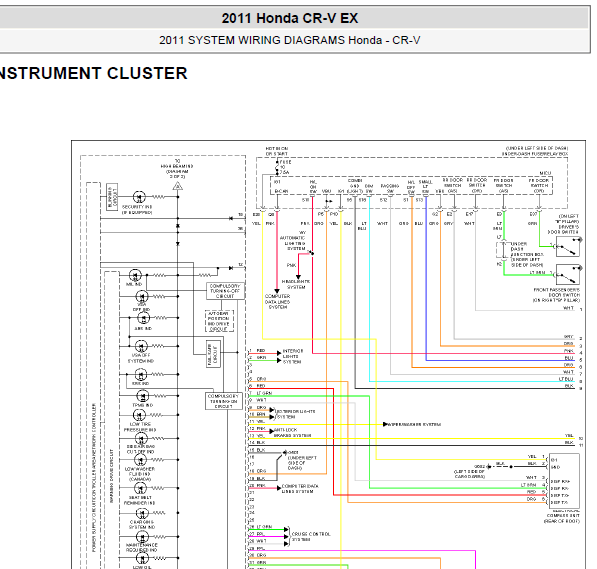
Task: Click the "2011 Honda CR-V EX" title
Action: [x=290, y=18]
